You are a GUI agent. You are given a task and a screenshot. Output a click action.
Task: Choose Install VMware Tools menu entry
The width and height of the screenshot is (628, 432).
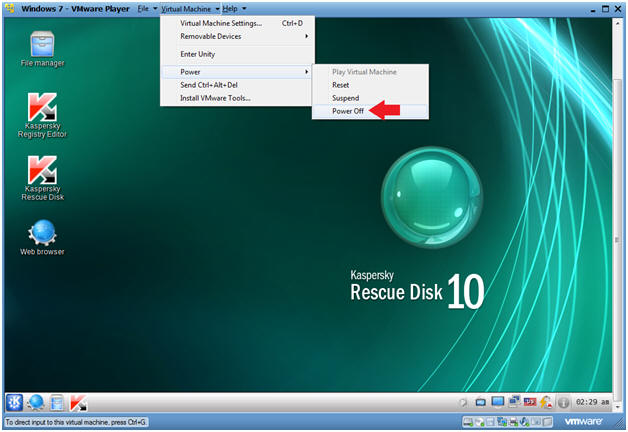pyautogui.click(x=238, y=98)
